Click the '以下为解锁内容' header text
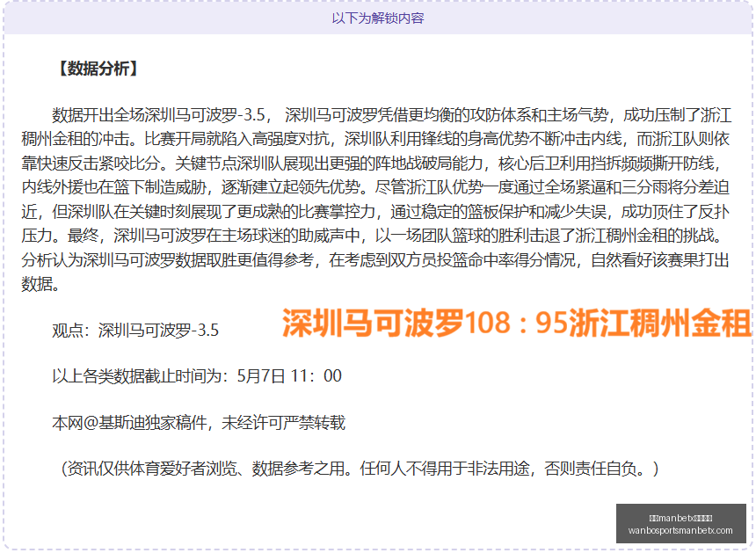 click(x=377, y=18)
